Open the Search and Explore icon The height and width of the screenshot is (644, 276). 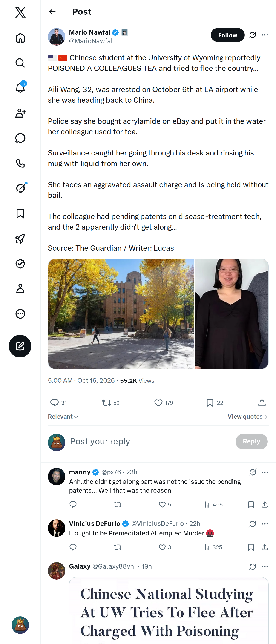20,63
